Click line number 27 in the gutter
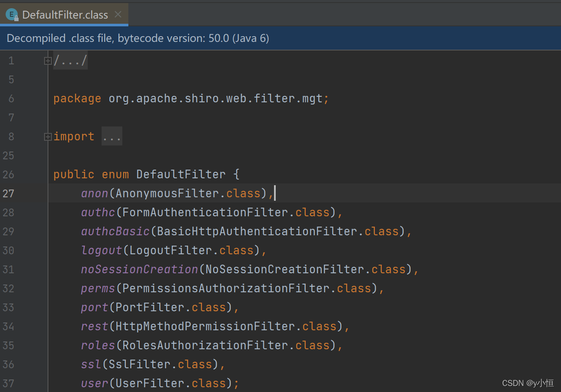The width and height of the screenshot is (561, 392). (x=8, y=193)
